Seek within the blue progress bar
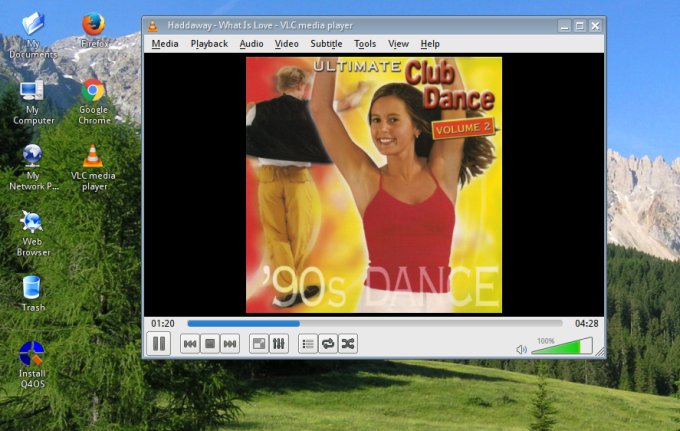The image size is (680, 431). pyautogui.click(x=375, y=323)
